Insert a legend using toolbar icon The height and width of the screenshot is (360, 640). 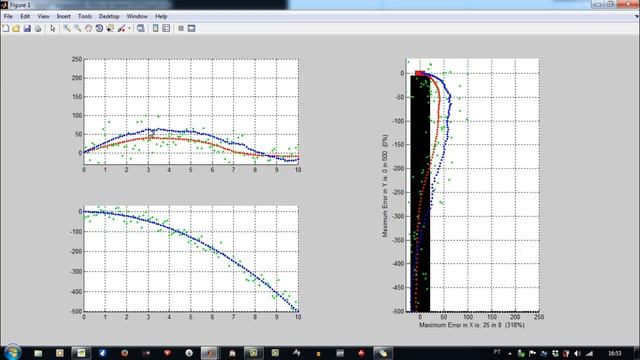166,28
